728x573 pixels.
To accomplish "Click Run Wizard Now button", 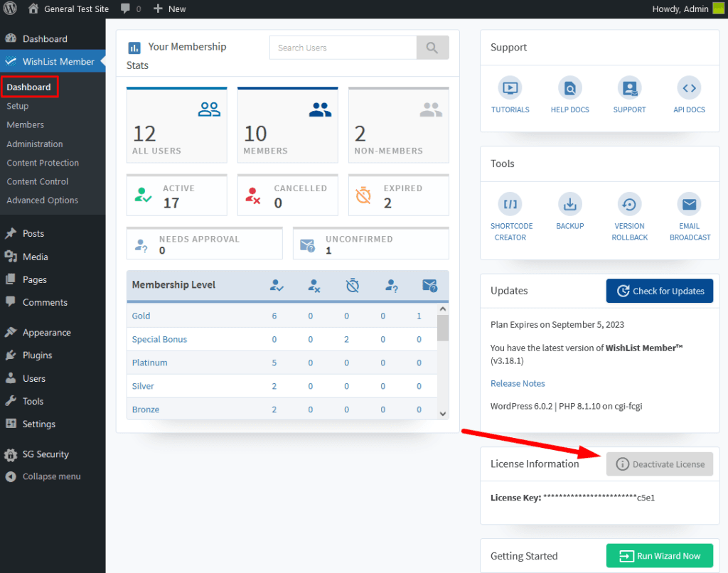I will click(659, 555).
